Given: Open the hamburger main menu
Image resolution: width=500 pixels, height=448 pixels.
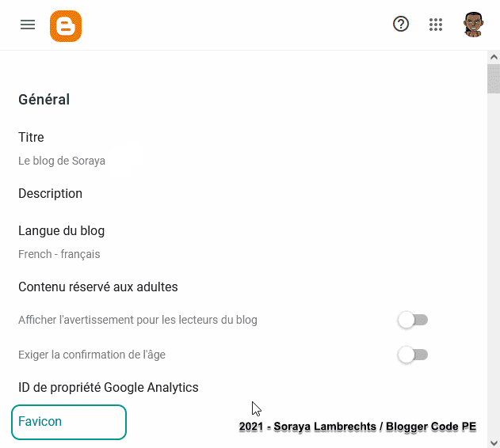Looking at the screenshot, I should pos(28,25).
